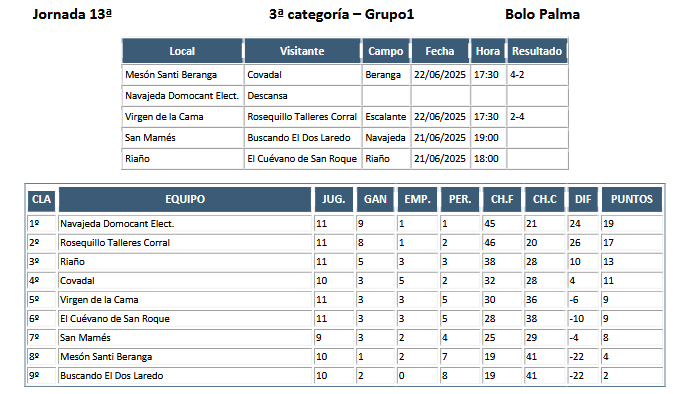Click the Local column header
Viewport: 688px width, 394px height.
[182, 51]
